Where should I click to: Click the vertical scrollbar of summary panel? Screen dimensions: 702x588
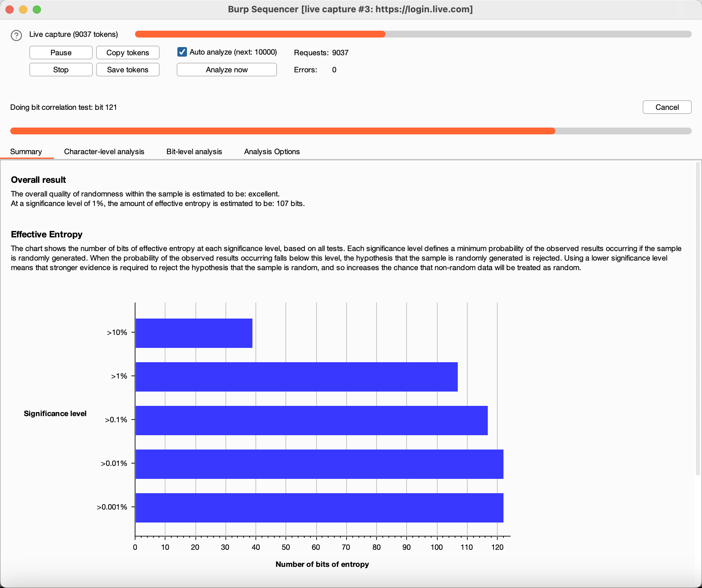tap(698, 319)
